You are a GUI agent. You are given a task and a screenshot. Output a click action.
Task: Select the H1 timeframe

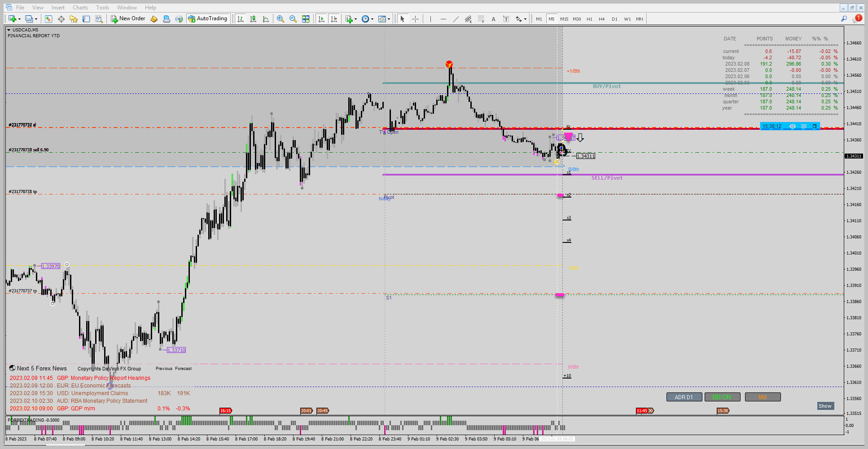pos(589,19)
